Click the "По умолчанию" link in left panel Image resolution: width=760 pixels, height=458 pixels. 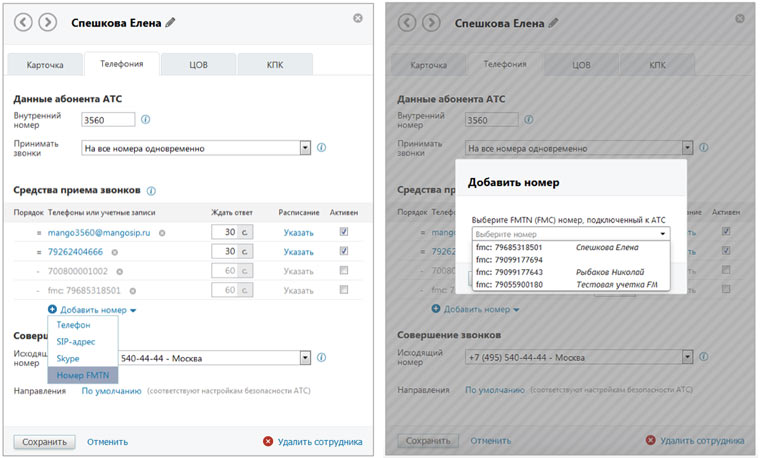coord(111,391)
